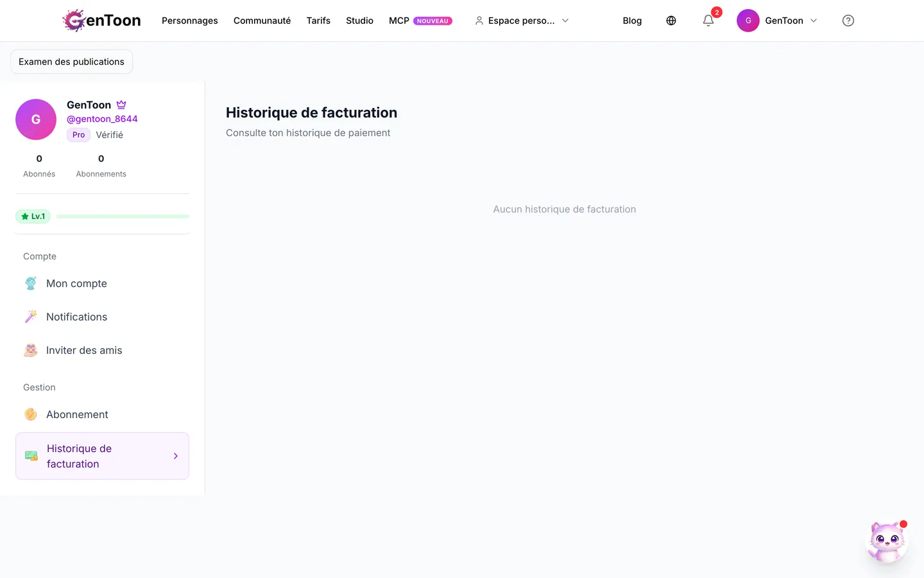Open the cat mascot chat assistant
This screenshot has width=924, height=578.
(x=887, y=542)
